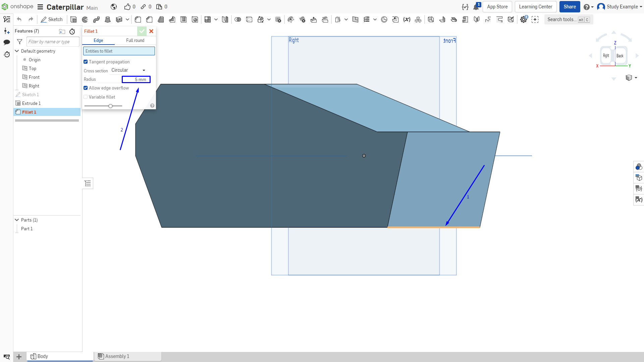Select the Revolve tool icon

(x=85, y=19)
